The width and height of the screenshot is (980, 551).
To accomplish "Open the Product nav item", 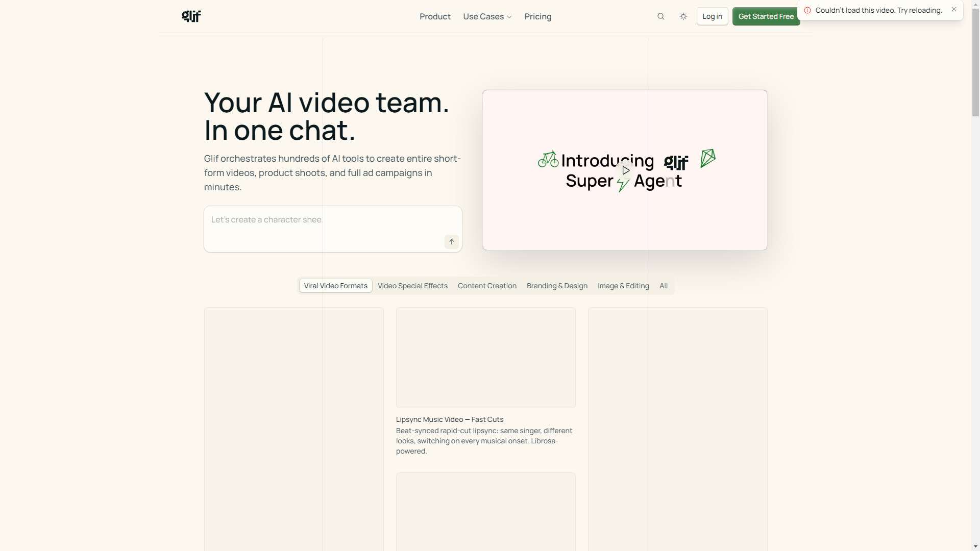I will click(435, 16).
